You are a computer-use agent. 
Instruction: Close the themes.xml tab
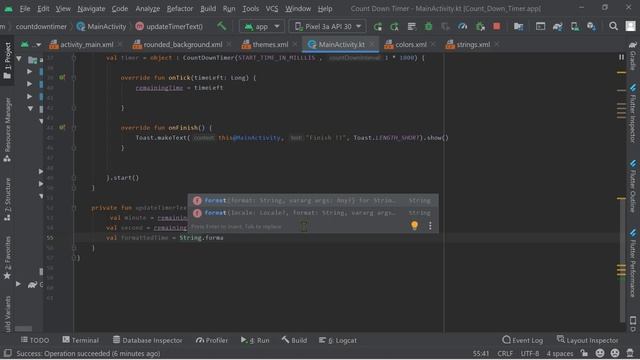click(x=295, y=44)
